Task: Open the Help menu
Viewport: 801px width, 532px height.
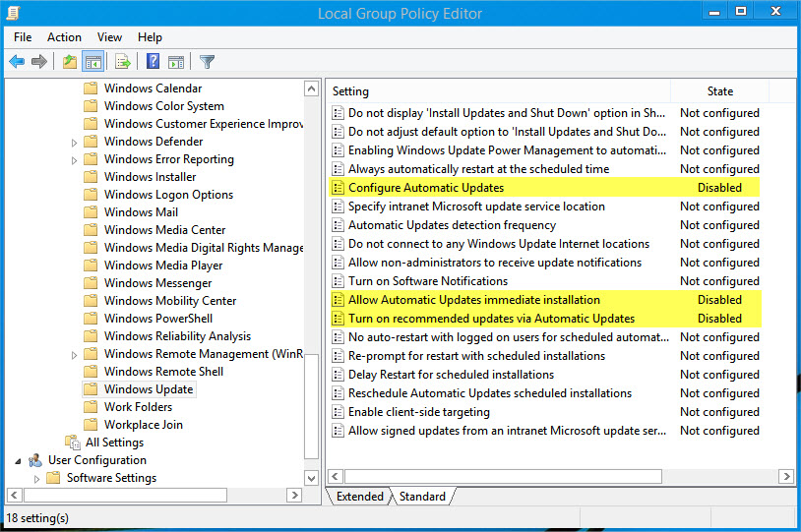Action: (x=150, y=37)
